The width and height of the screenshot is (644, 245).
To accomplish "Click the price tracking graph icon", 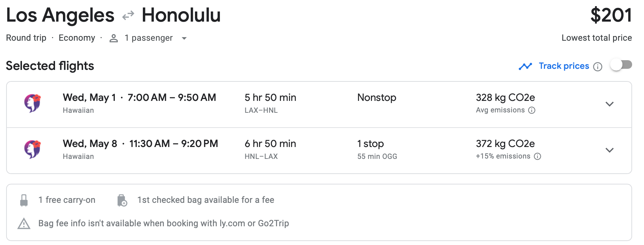I will 525,66.
